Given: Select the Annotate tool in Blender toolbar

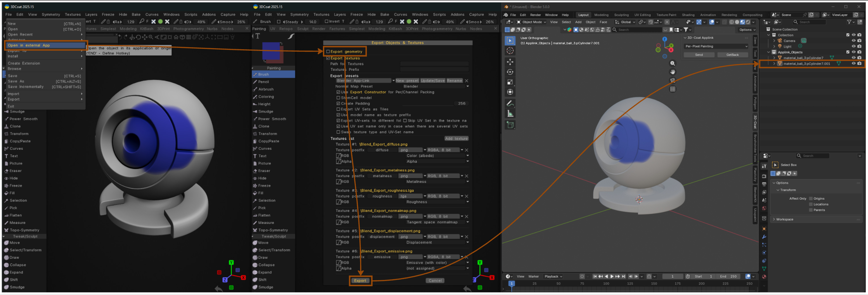Looking at the screenshot, I should [x=510, y=103].
